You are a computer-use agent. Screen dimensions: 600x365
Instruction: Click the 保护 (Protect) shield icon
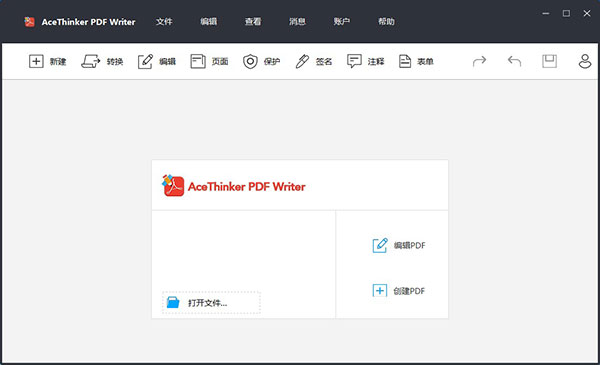click(x=250, y=61)
